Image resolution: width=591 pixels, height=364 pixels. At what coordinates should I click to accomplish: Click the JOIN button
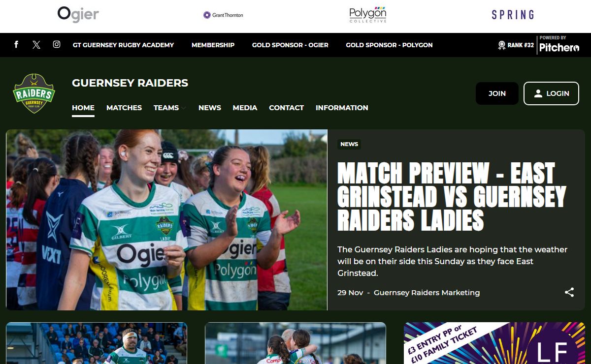click(497, 93)
